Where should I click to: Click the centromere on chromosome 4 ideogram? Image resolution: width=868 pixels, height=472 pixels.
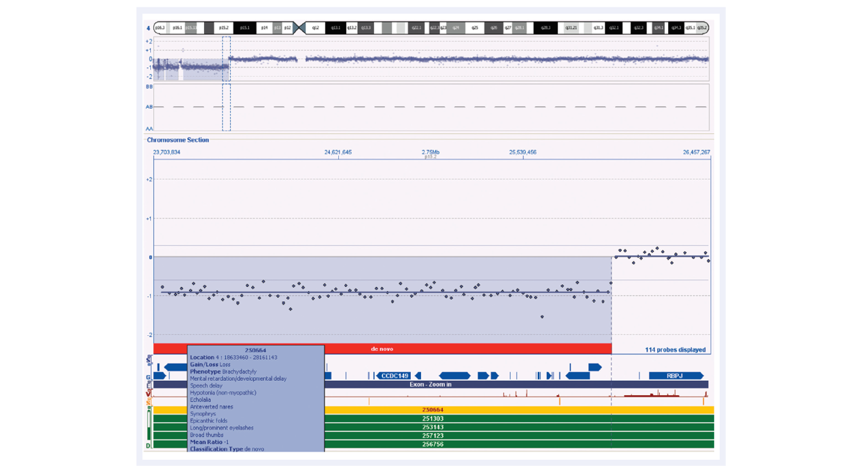299,28
